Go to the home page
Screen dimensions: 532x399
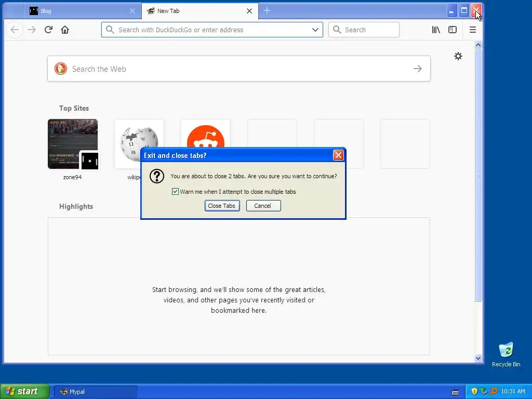tap(65, 30)
